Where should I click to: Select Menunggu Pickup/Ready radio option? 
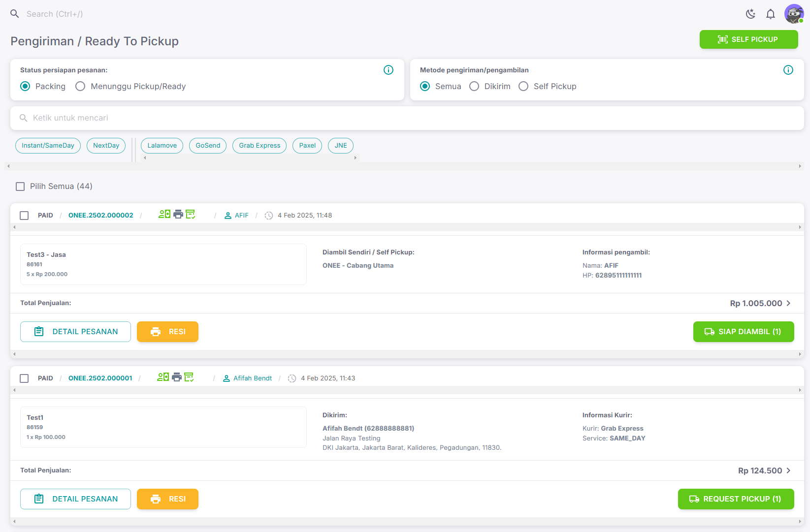[81, 86]
